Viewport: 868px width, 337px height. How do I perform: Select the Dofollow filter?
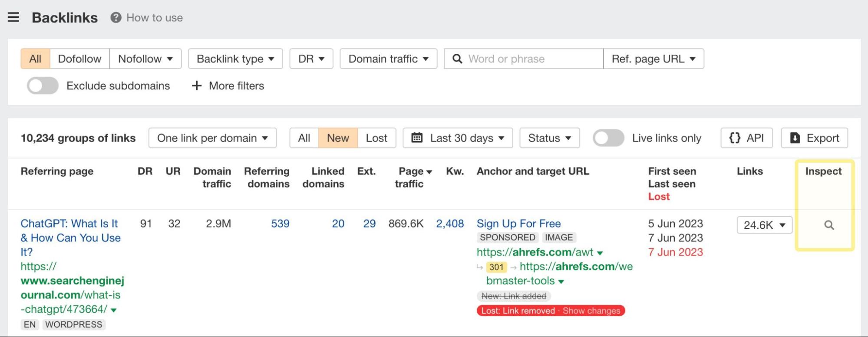[x=79, y=59]
